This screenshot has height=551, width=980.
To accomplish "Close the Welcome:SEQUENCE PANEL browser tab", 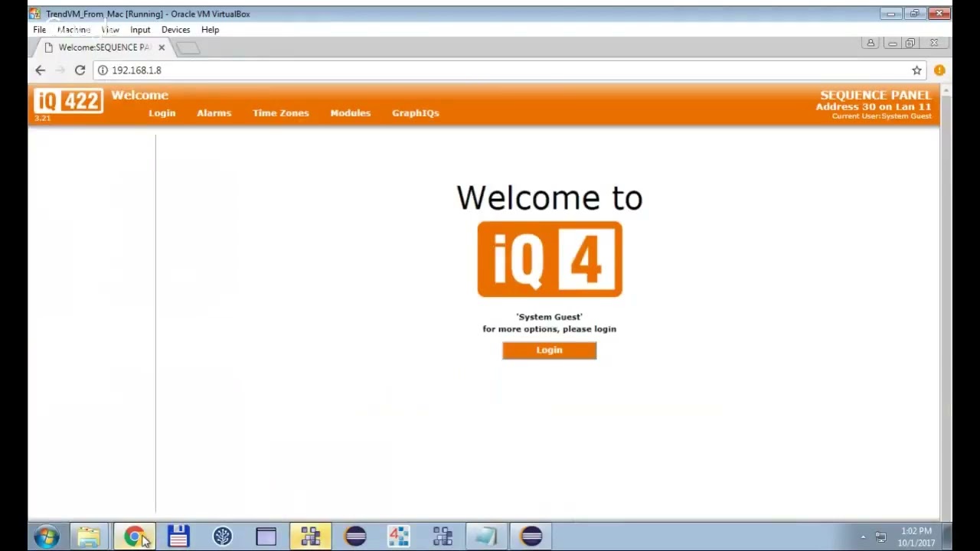I will pyautogui.click(x=162, y=47).
